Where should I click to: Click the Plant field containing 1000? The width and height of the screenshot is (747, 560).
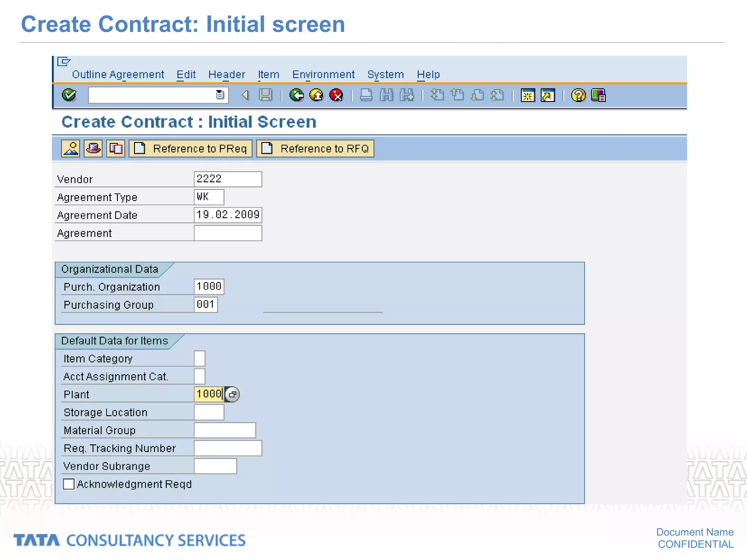[209, 394]
